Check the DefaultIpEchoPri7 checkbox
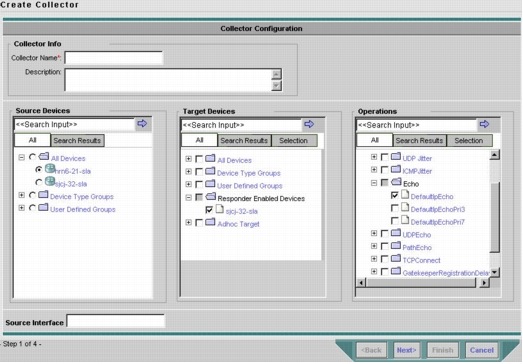This screenshot has height=364, width=523. [x=395, y=221]
